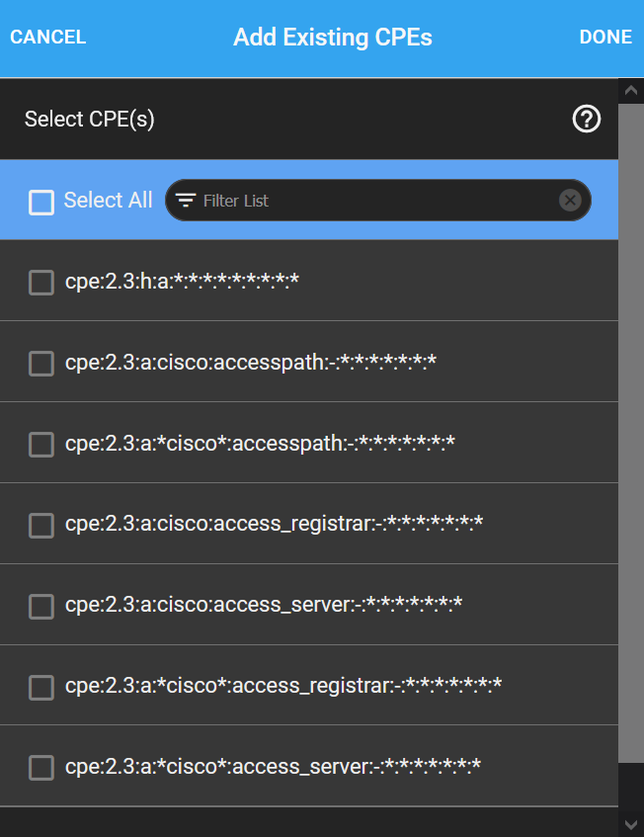Select the cpe:2.3:a:cisco:access_server row text
The width and height of the screenshot is (644, 837).
click(x=264, y=604)
